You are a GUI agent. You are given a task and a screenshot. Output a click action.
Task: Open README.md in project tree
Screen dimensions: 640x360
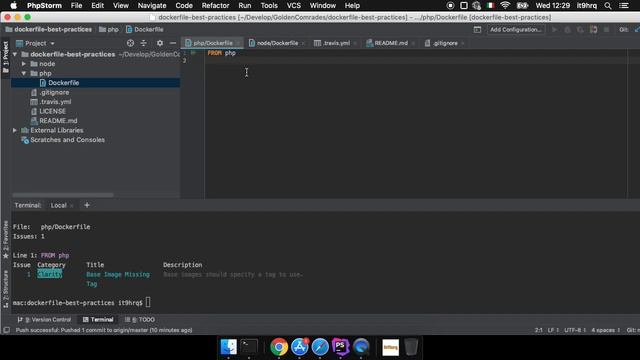(x=58, y=121)
